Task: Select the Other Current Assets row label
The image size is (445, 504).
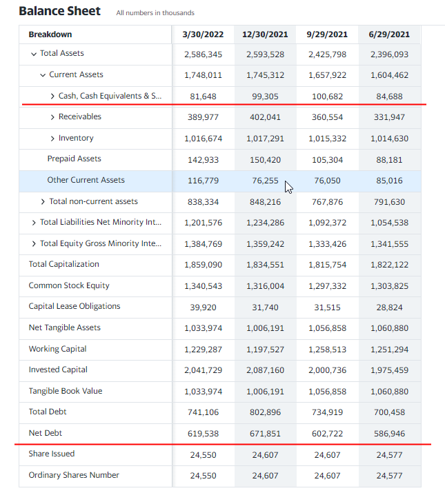Action: [x=86, y=180]
